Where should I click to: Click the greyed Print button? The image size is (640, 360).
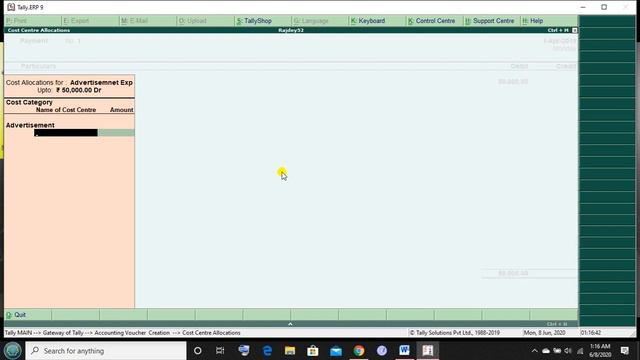tap(17, 21)
